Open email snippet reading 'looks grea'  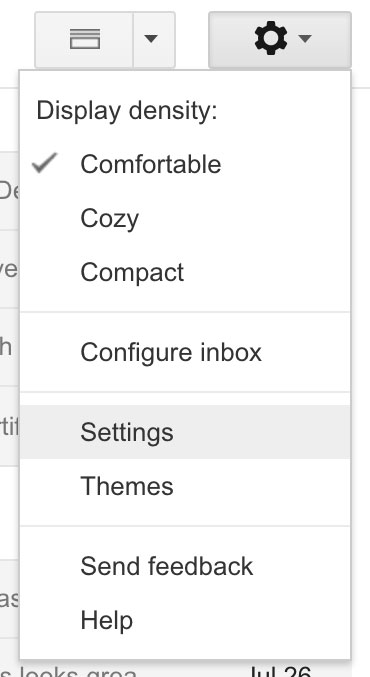pyautogui.click(x=73, y=672)
